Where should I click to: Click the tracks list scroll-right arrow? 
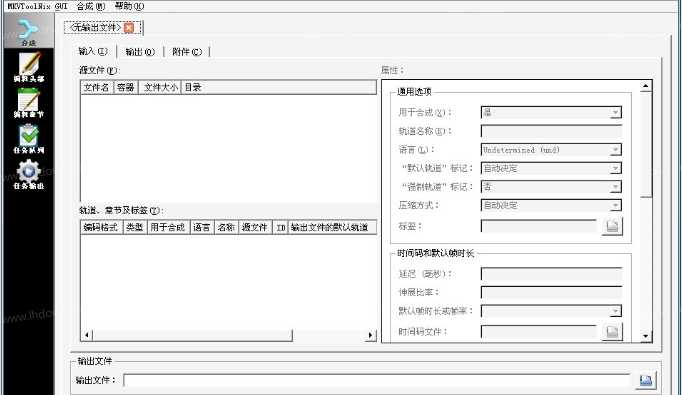point(371,335)
